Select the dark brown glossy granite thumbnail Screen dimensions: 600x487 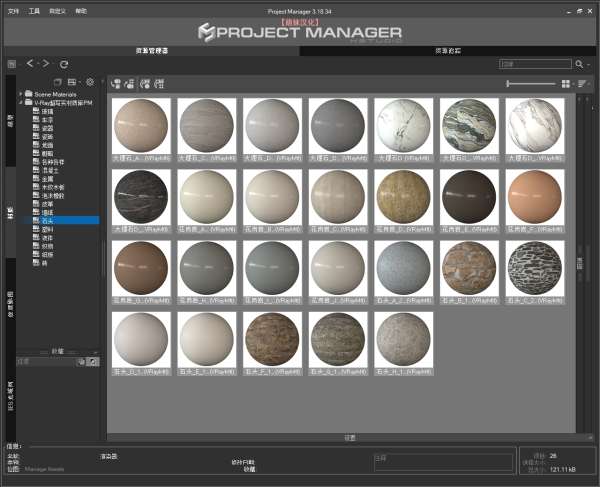point(469,201)
